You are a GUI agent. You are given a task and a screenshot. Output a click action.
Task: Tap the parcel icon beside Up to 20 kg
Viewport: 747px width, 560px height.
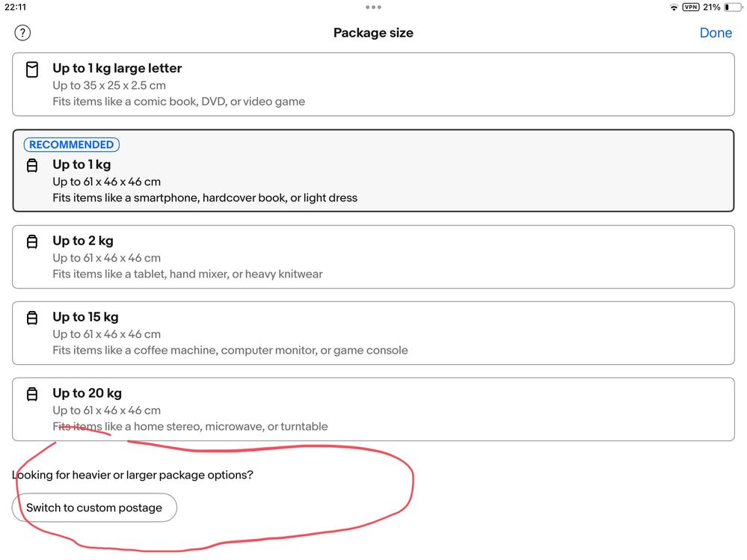[32, 394]
